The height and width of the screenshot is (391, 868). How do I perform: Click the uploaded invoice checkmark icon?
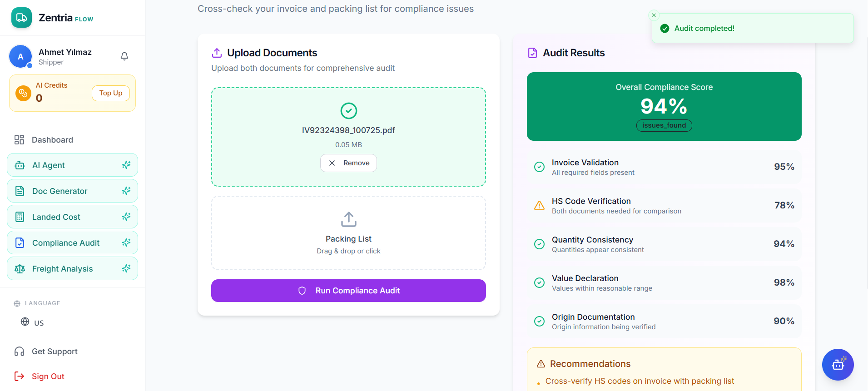click(348, 110)
